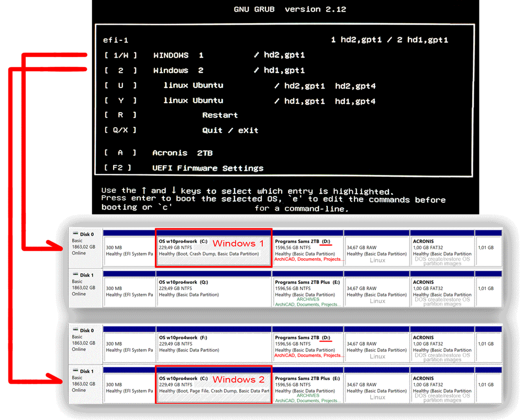Select 34,67 GB RAW Linux partition in F: disk row
Screen dimensions: 523x420
click(376, 344)
